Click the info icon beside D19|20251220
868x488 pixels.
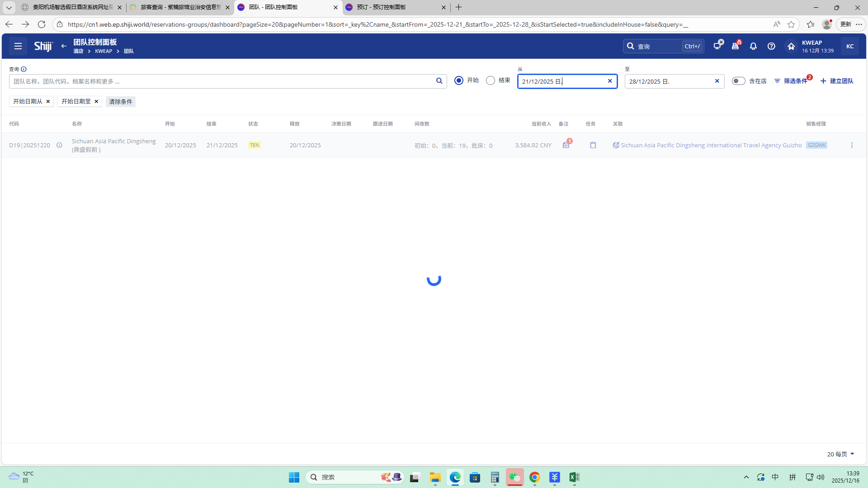pos(59,145)
